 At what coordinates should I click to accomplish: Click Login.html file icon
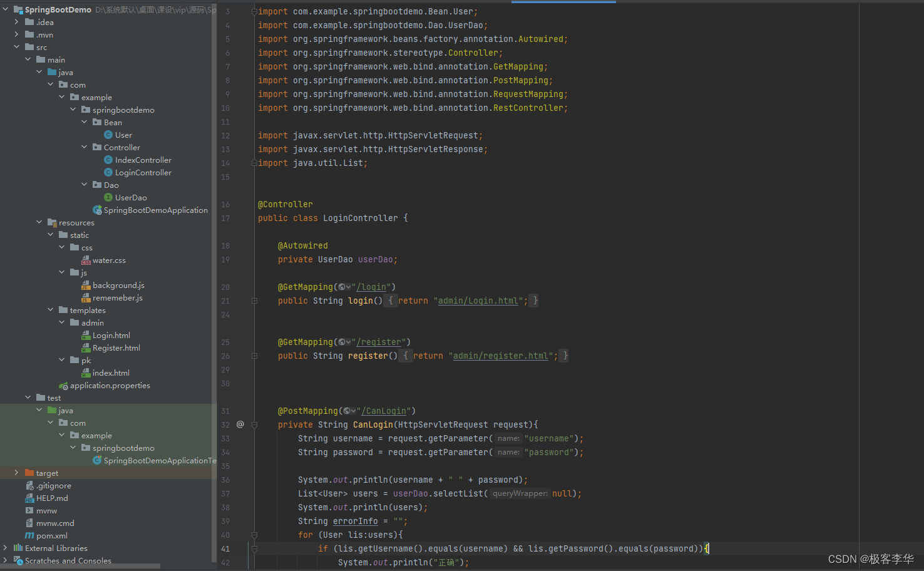pos(86,335)
